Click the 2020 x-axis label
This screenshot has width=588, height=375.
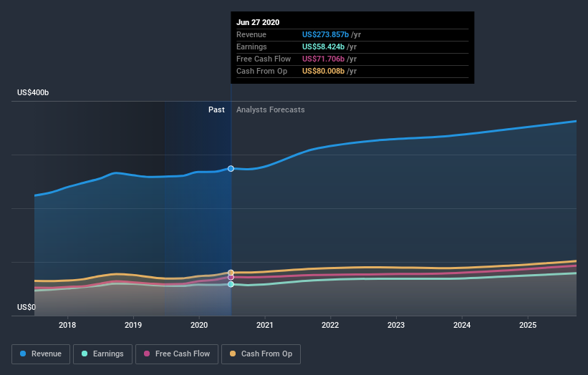point(199,325)
